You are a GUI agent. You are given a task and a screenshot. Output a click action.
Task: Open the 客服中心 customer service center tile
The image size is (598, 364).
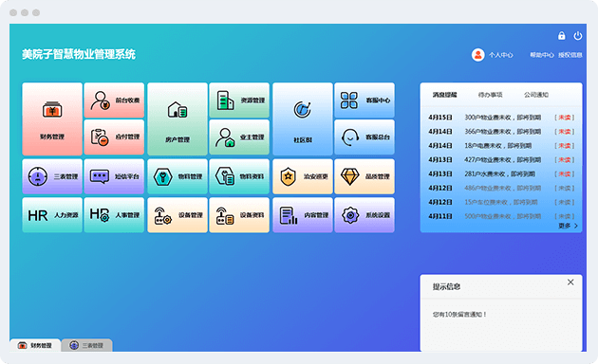click(364, 100)
